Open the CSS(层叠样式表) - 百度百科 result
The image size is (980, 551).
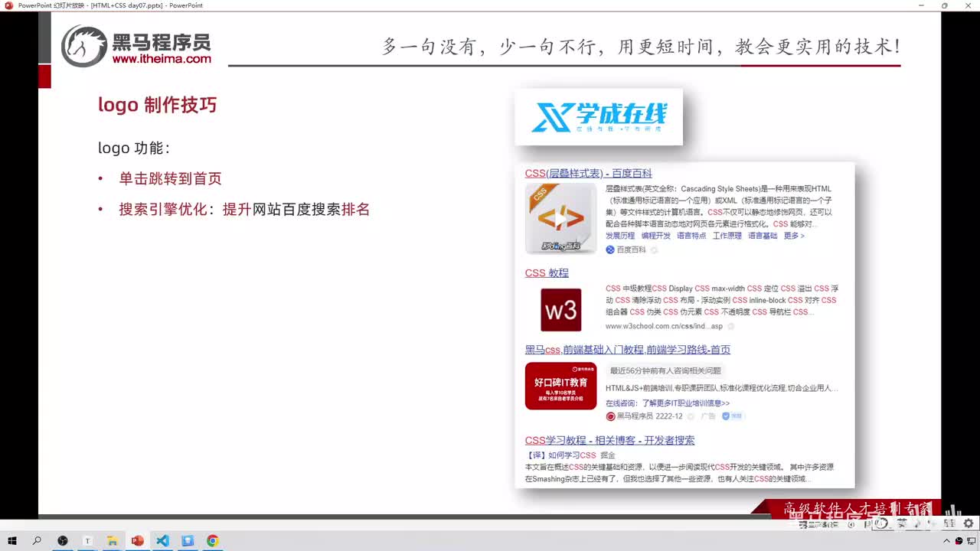coord(588,173)
